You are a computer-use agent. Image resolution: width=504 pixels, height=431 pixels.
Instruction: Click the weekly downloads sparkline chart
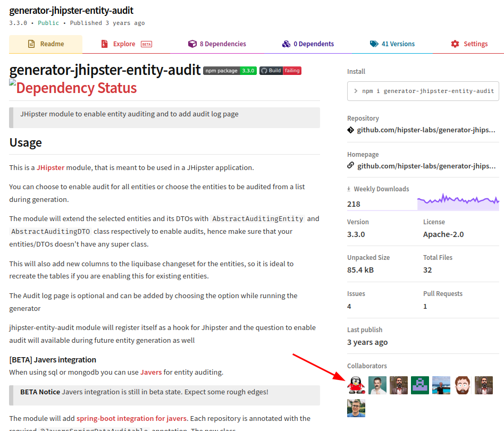458,201
